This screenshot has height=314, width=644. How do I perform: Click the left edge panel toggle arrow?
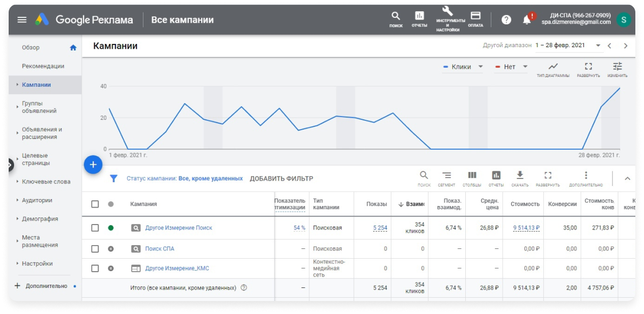pos(11,165)
